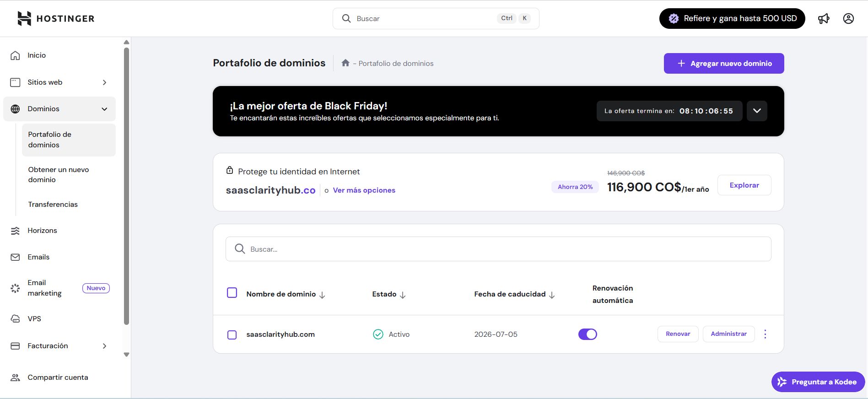This screenshot has height=399, width=868.
Task: Sort by Estado arrow
Action: tap(403, 295)
